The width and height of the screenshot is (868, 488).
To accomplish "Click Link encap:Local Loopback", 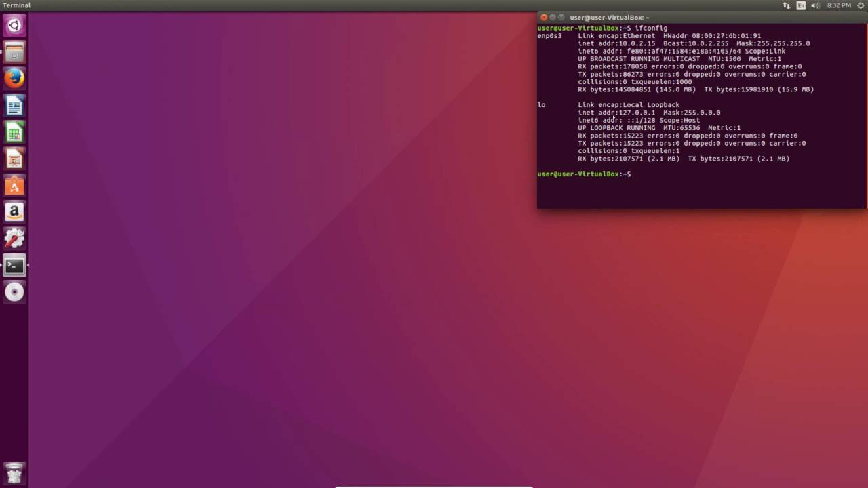I will tap(629, 105).
